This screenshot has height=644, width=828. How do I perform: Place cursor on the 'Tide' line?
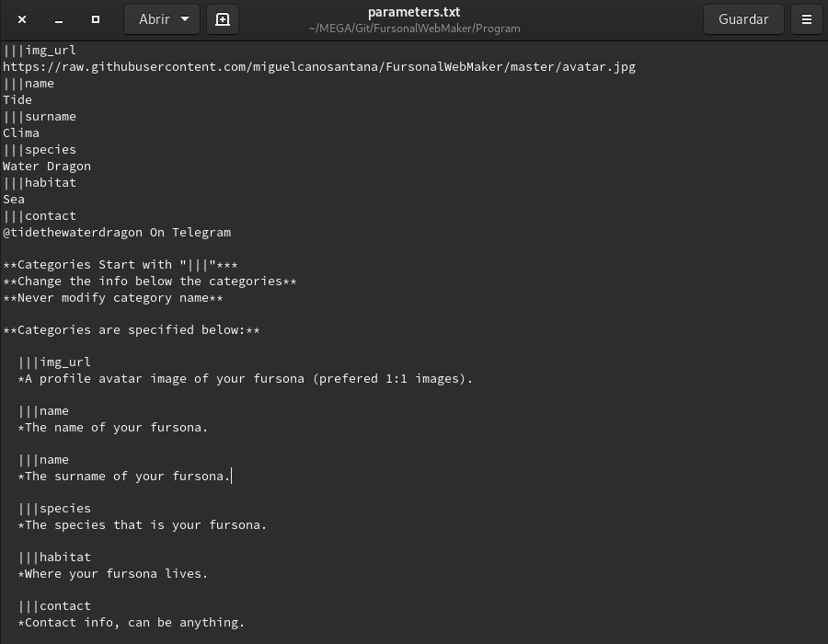pyautogui.click(x=17, y=99)
